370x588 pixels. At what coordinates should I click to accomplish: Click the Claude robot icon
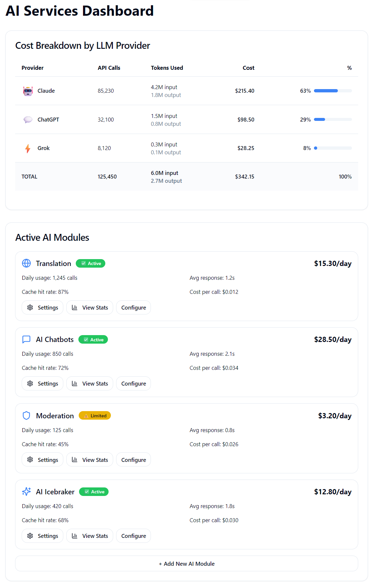point(28,91)
